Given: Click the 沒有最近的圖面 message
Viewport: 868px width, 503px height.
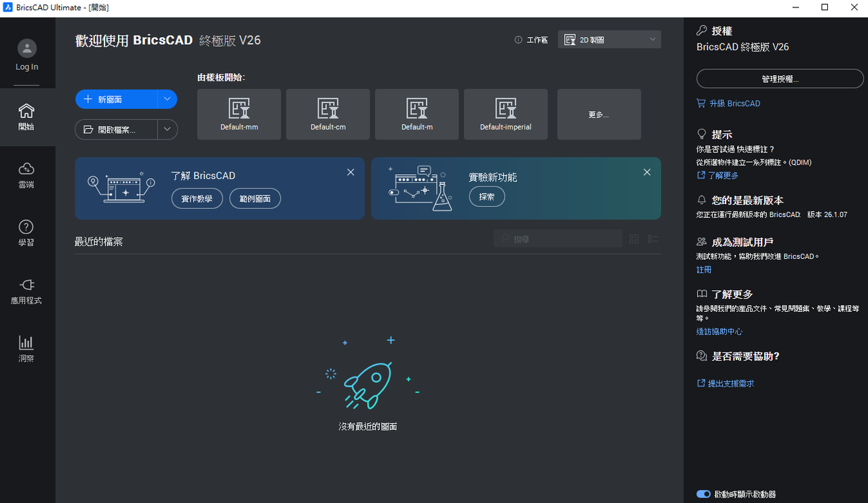Looking at the screenshot, I should (368, 426).
